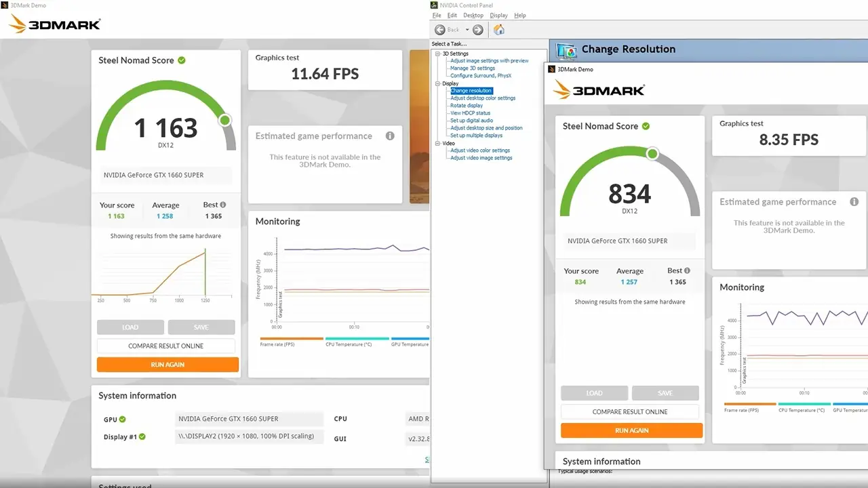Select Adjust desktop size and position
868x488 pixels.
(486, 128)
